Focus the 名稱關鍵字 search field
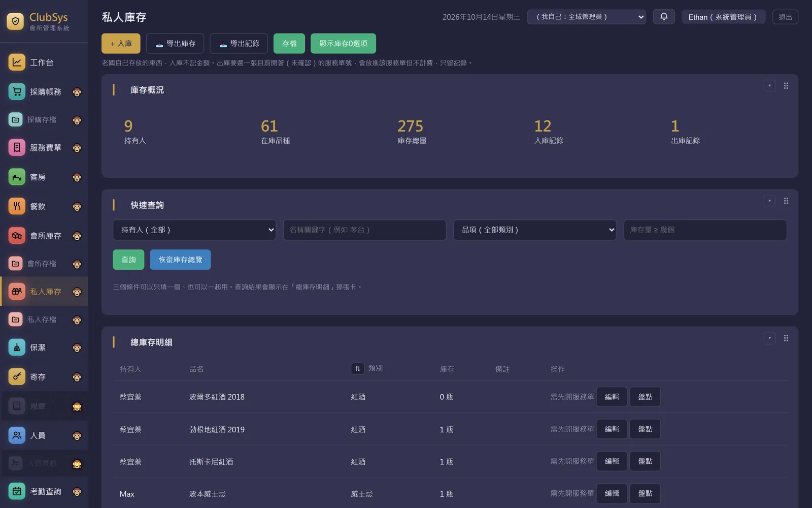The width and height of the screenshot is (812, 508). tap(364, 230)
